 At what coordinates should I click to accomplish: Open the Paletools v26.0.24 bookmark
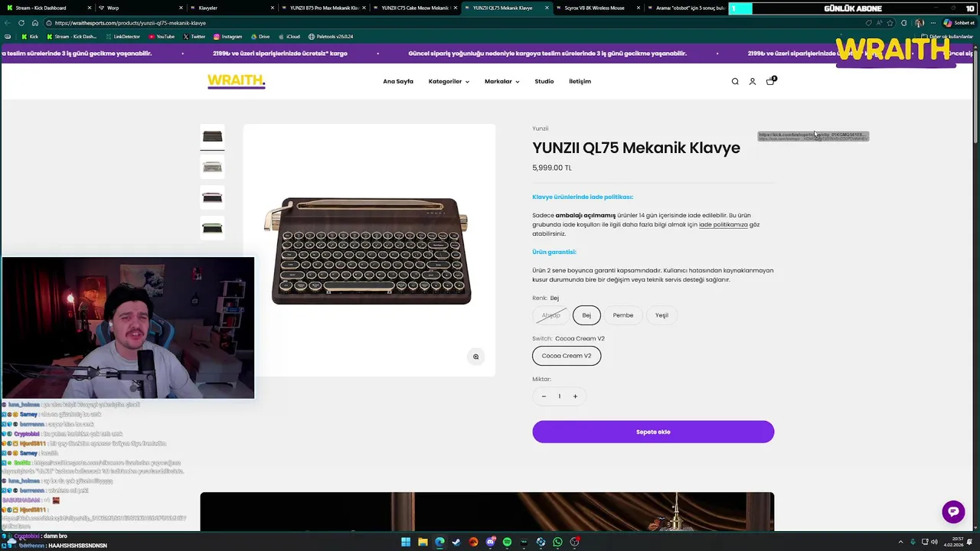pyautogui.click(x=331, y=37)
